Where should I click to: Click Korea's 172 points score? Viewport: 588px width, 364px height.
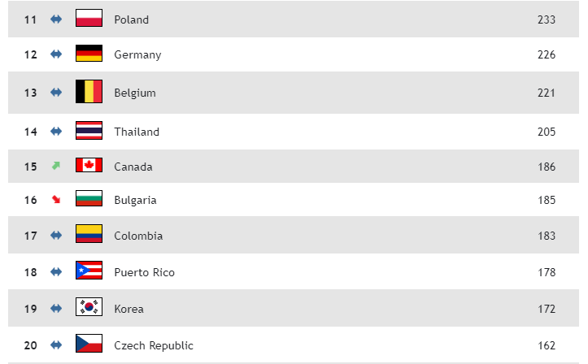tap(547, 309)
